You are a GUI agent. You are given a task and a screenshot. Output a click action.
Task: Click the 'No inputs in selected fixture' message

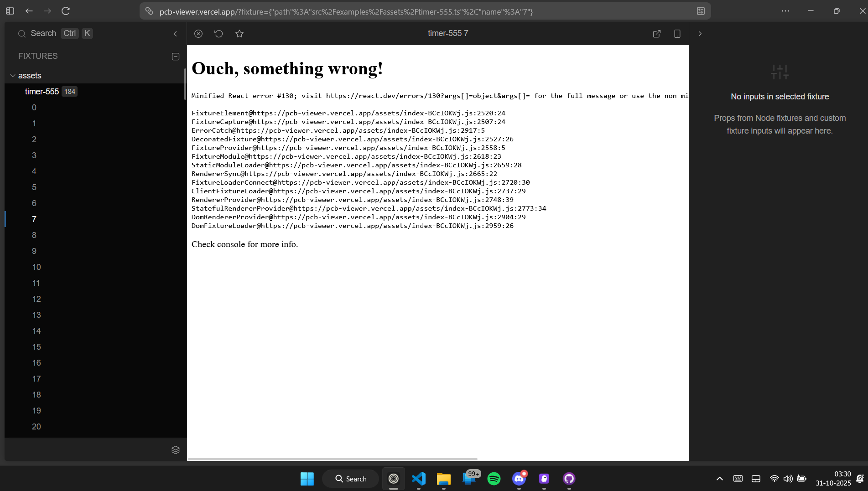780,97
